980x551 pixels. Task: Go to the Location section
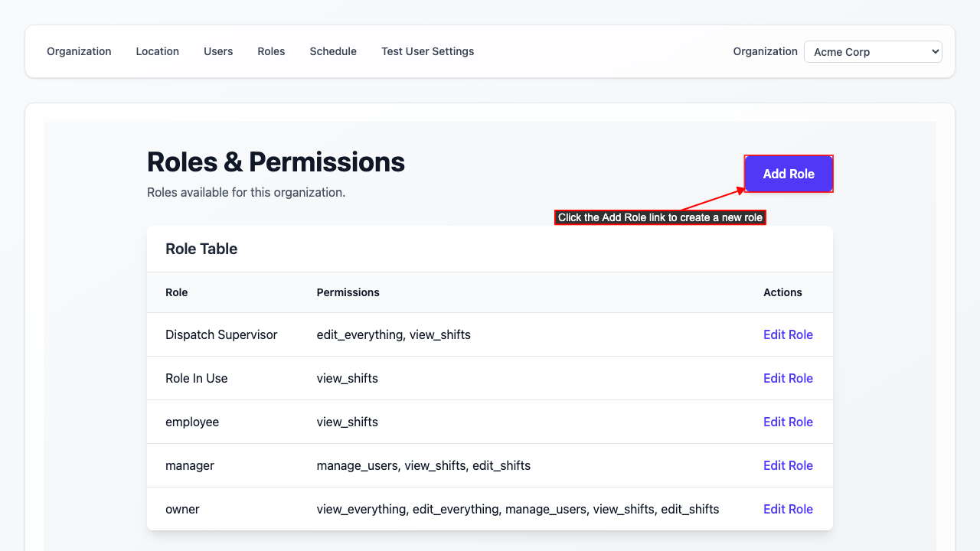[x=157, y=51]
